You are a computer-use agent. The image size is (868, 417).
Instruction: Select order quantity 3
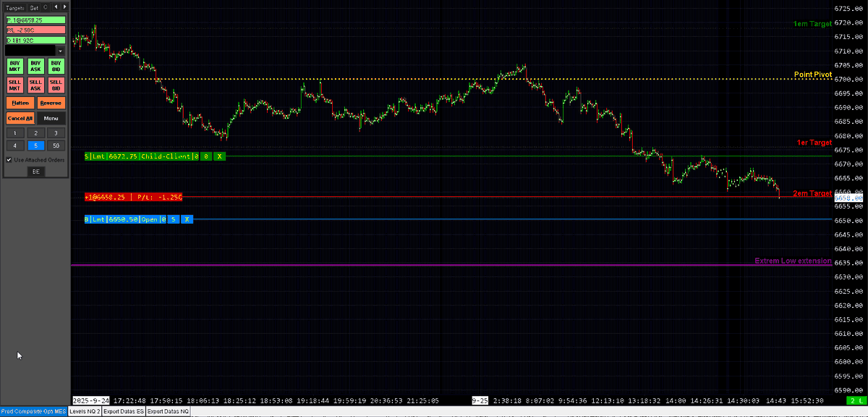pos(56,133)
